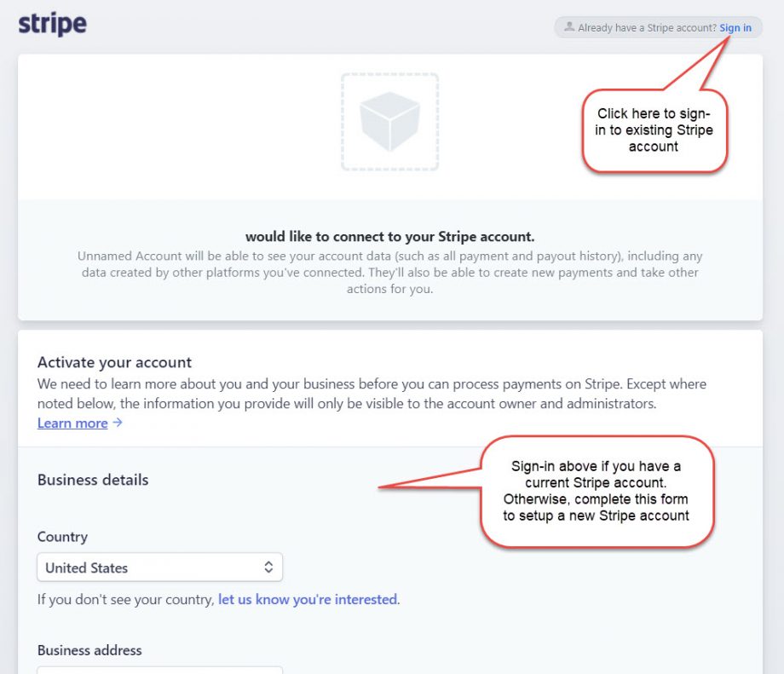Click the would like to connect message text
This screenshot has height=674, width=784.
tap(389, 236)
